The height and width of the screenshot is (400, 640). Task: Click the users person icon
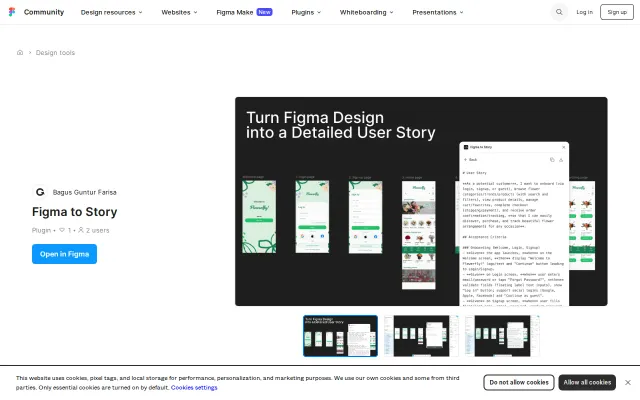coord(81,230)
